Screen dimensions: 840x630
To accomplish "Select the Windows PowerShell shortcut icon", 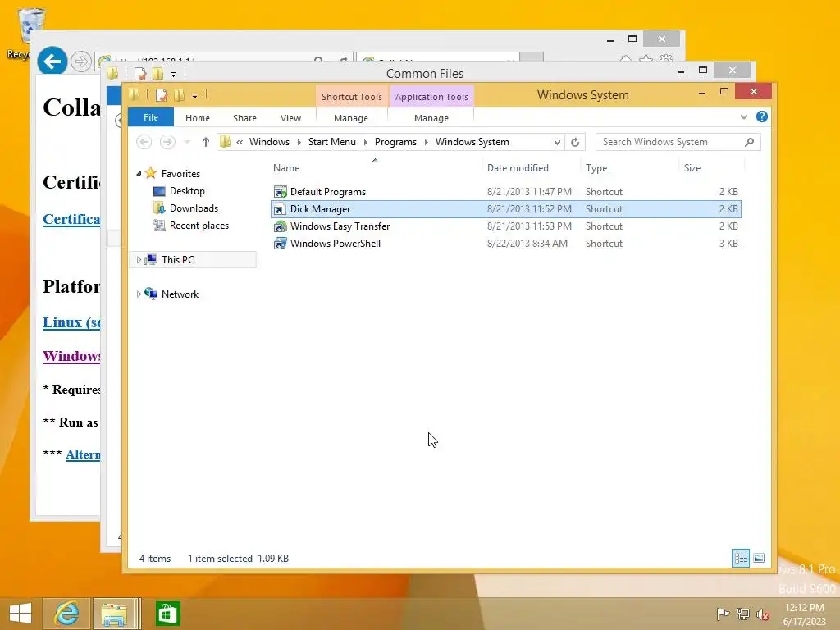I will click(280, 243).
